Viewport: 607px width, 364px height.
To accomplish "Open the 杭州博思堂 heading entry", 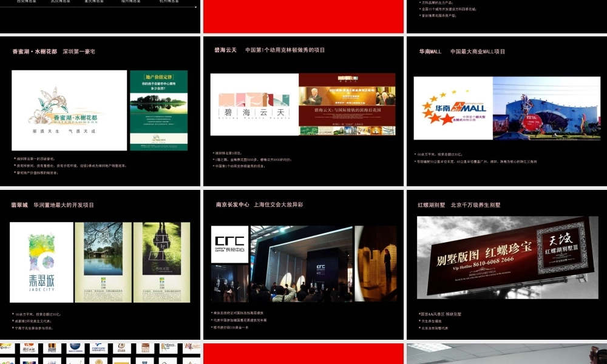I will point(170,1).
